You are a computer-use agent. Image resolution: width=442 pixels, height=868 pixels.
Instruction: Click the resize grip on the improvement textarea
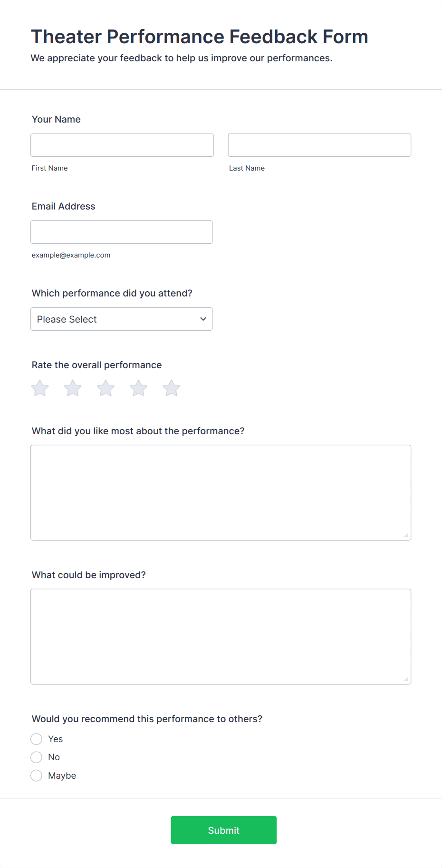point(406,679)
